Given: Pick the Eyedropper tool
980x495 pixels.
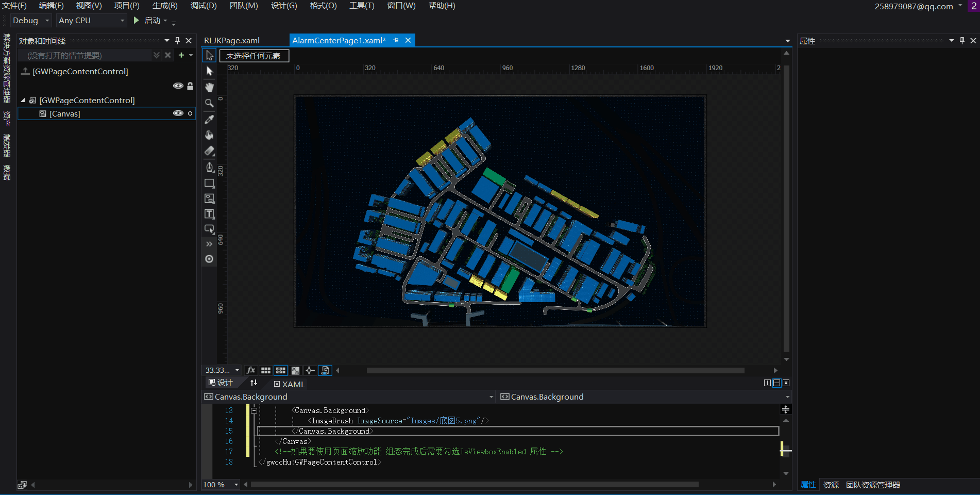Looking at the screenshot, I should [209, 119].
